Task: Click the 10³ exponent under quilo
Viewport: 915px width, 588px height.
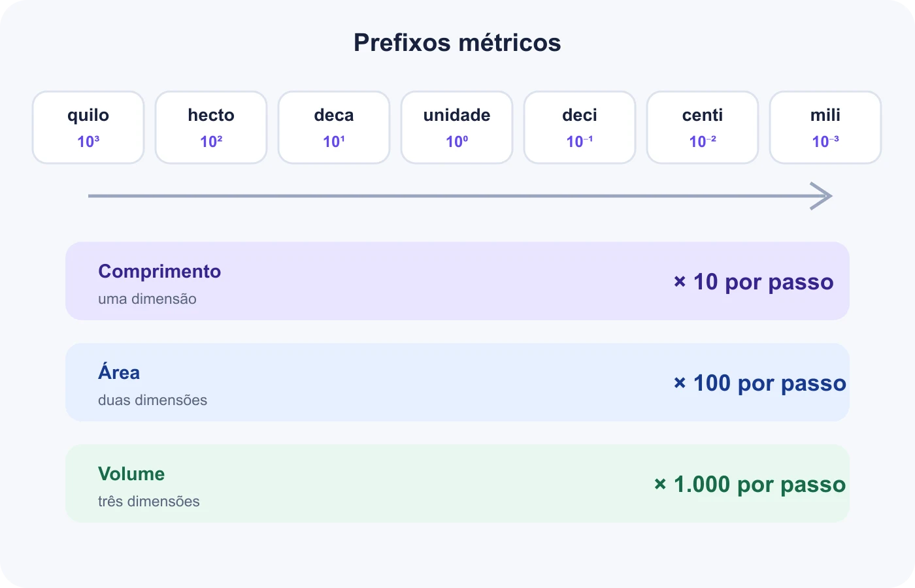Action: [x=88, y=142]
